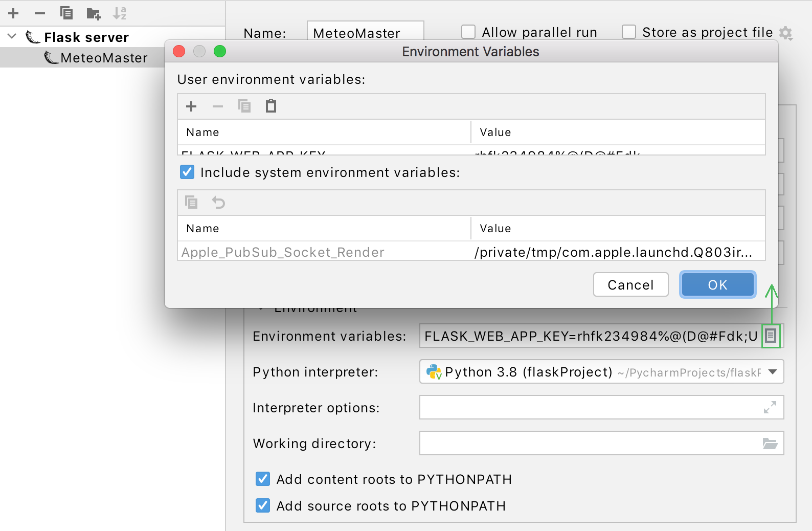Open Python interpreter dropdown
The width and height of the screenshot is (812, 531).
click(x=773, y=372)
